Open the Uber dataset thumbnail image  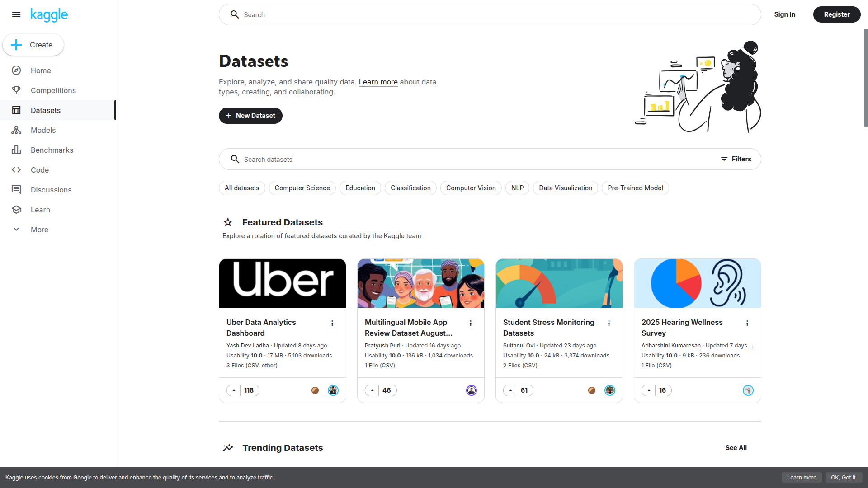[283, 283]
